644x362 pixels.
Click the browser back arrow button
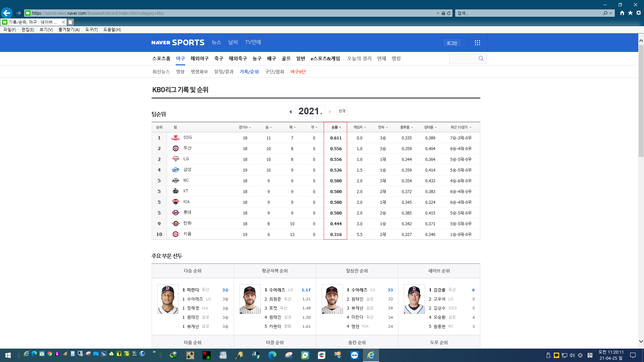[6, 13]
